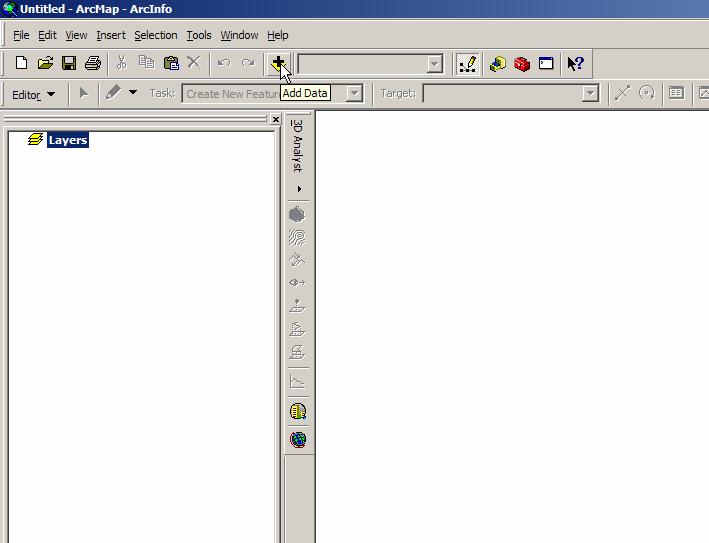
Task: Expand the sketch tool palette arrow
Action: pos(132,93)
